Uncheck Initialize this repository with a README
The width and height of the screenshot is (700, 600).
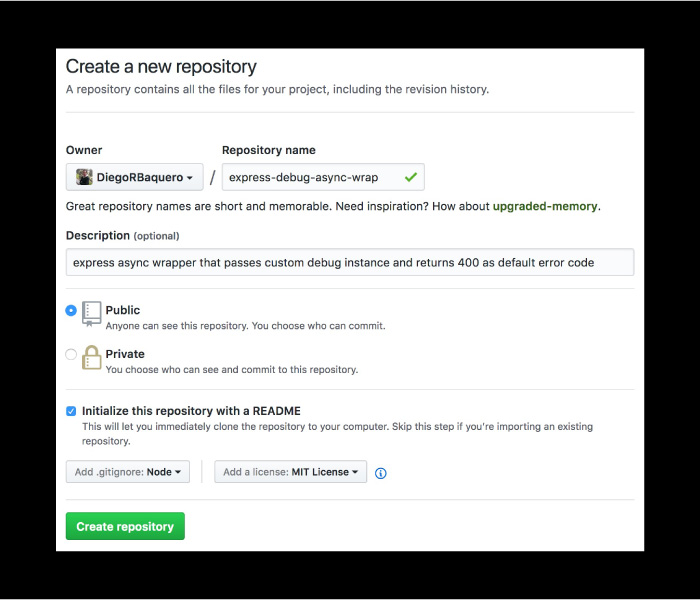(x=71, y=411)
